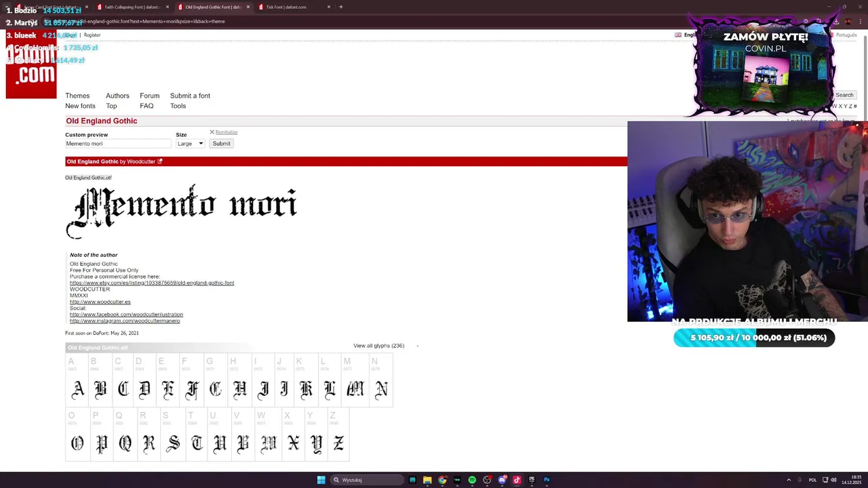The height and width of the screenshot is (488, 868).
Task: Show hidden system tray icons
Action: pyautogui.click(x=789, y=480)
